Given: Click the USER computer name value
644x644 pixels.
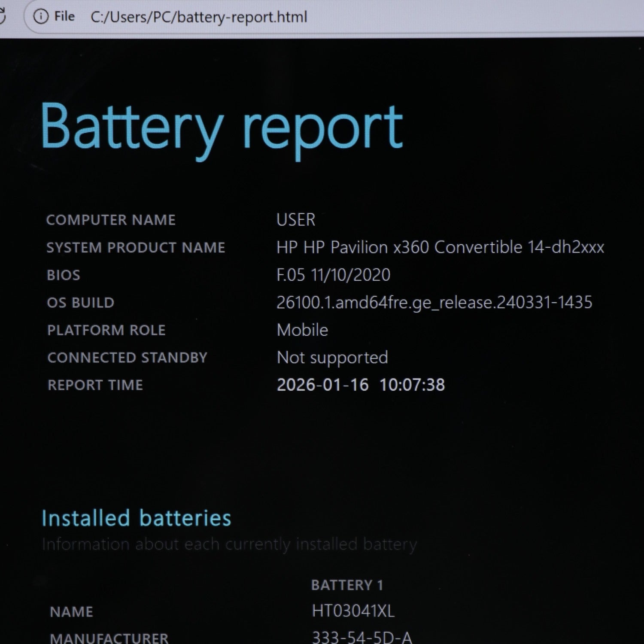Looking at the screenshot, I should tap(296, 220).
